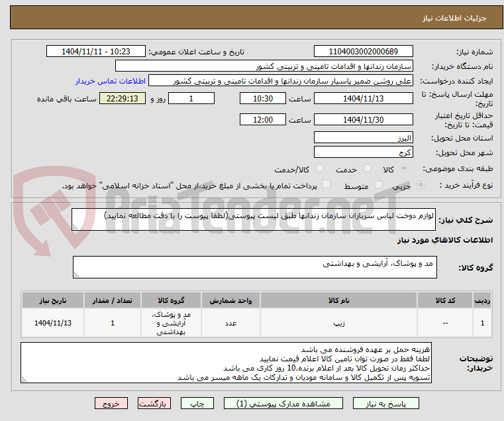The height and width of the screenshot is (421, 504).
Task: Click the item group cell in the table row
Action: pyautogui.click(x=171, y=323)
